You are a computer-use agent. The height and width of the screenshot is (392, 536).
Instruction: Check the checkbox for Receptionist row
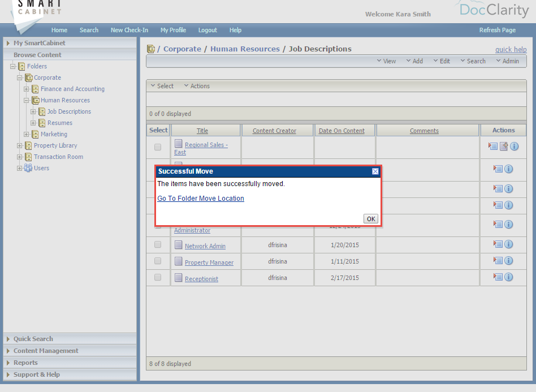click(x=159, y=277)
